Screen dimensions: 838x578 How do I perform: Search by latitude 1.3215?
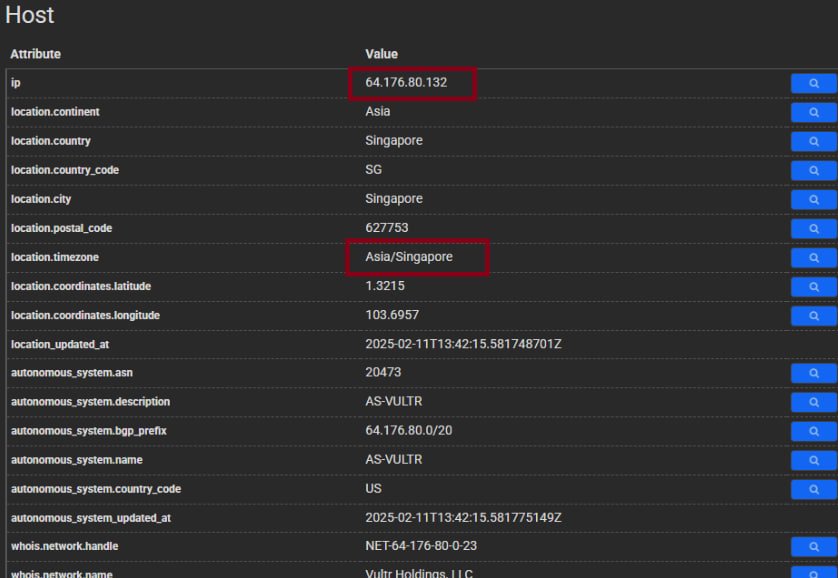pyautogui.click(x=813, y=286)
